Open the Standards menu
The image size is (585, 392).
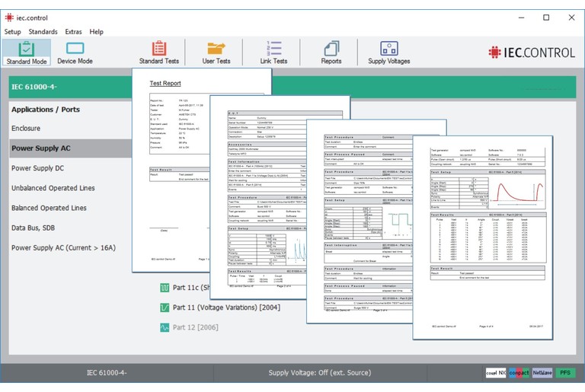(43, 32)
